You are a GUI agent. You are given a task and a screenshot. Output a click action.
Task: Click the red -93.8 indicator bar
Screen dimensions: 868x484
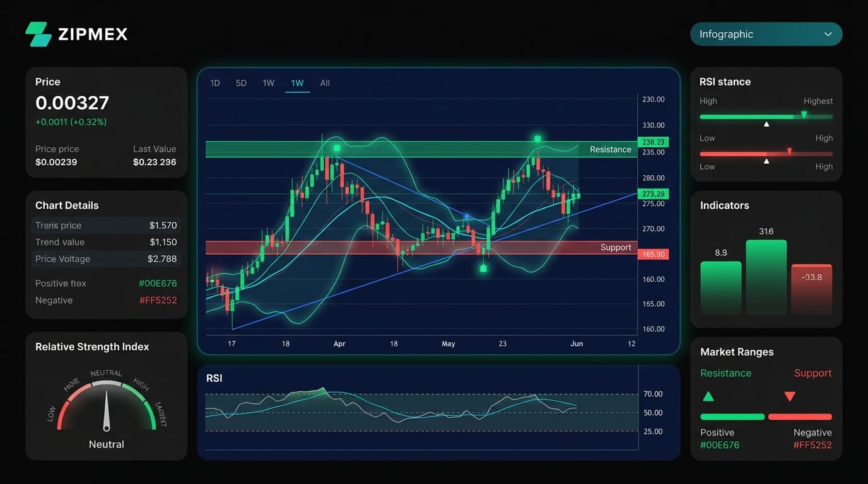811,289
